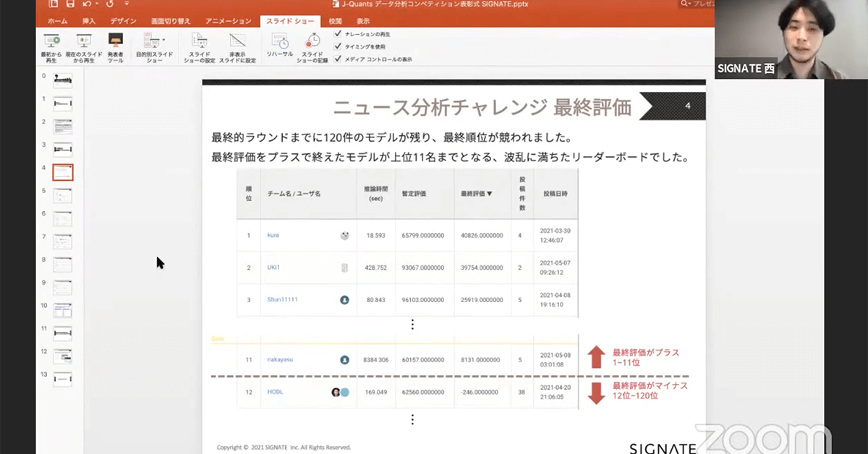The width and height of the screenshot is (868, 454).
Task: Start リハーサル rehearse timings
Action: click(x=279, y=41)
